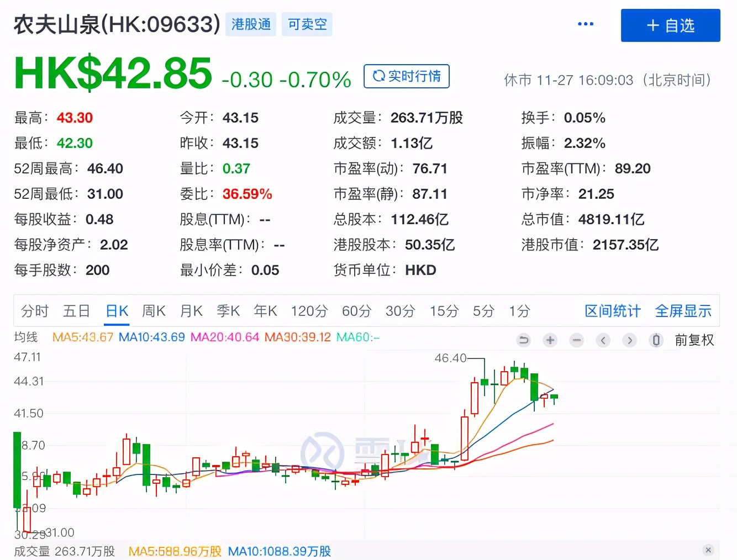Pan chart right using the right chevron icon
The width and height of the screenshot is (737, 560).
coord(630,340)
